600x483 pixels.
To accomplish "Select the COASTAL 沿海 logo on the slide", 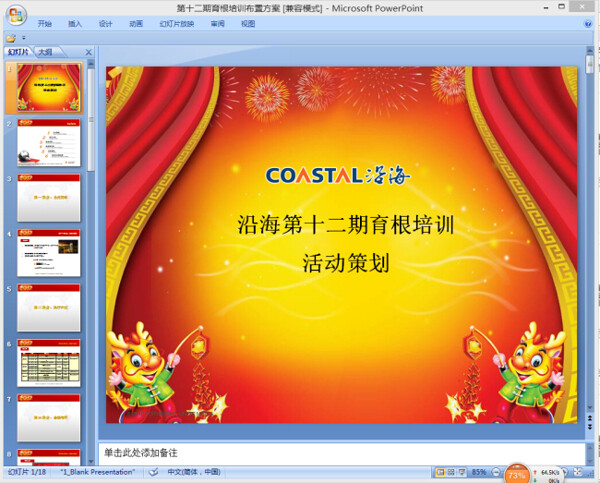I will [338, 175].
